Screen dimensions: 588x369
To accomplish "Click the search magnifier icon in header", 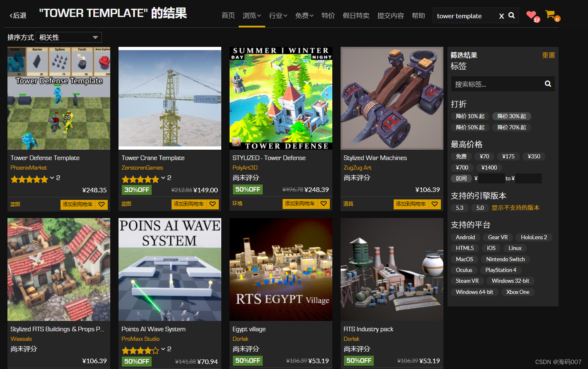I will 512,15.
